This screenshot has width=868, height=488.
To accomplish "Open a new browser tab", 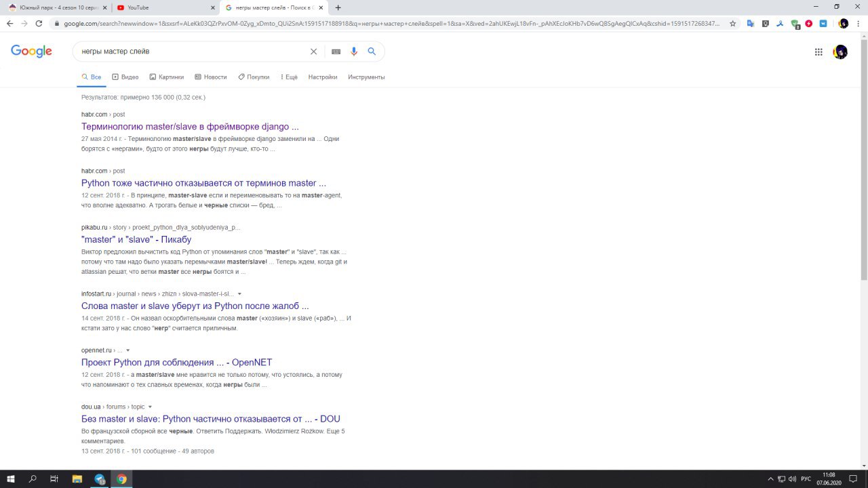I will (338, 7).
